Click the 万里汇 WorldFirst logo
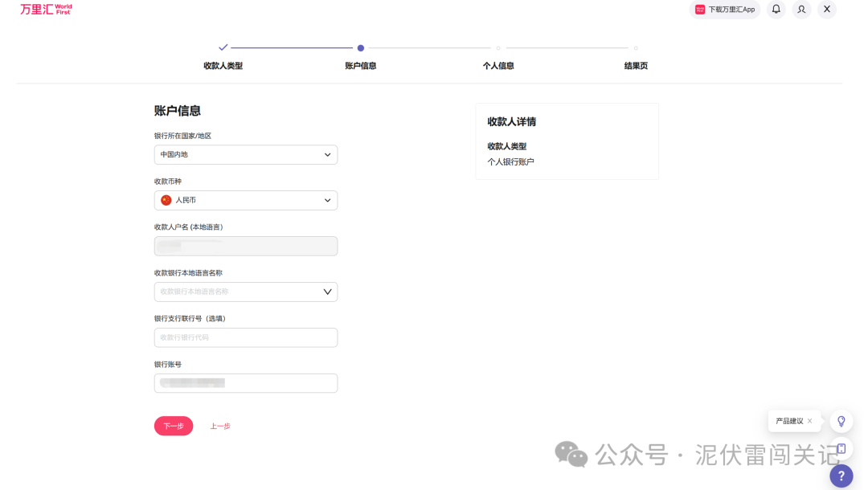 45,9
